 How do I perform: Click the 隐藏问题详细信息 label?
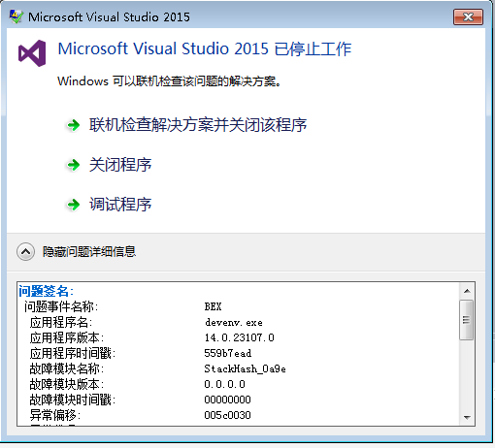tap(89, 251)
